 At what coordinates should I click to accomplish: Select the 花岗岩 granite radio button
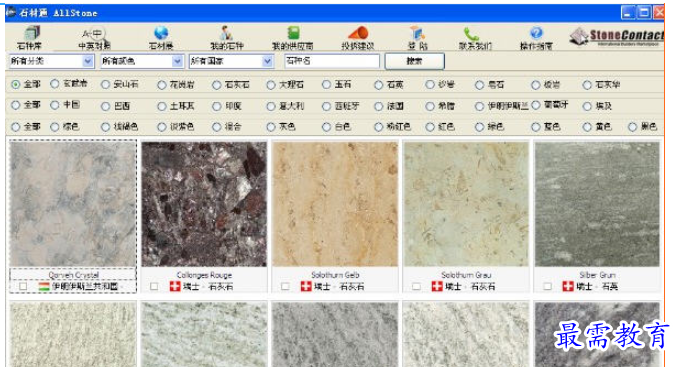162,85
